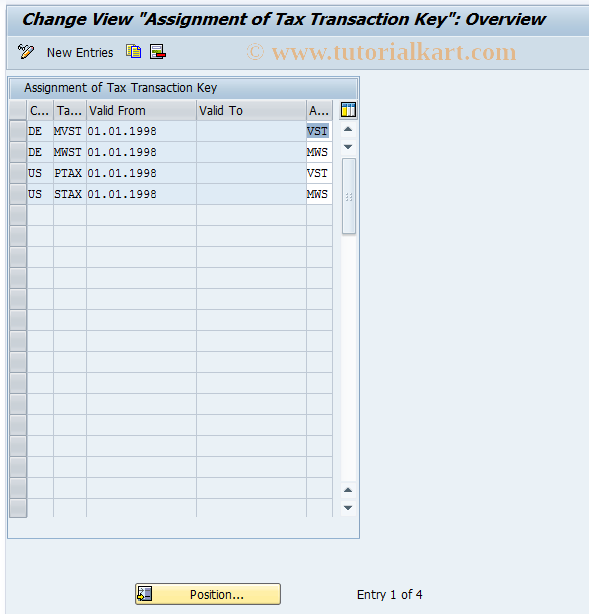Click the Delete entry icon
Viewport: 589px width, 614px height.
(x=158, y=52)
